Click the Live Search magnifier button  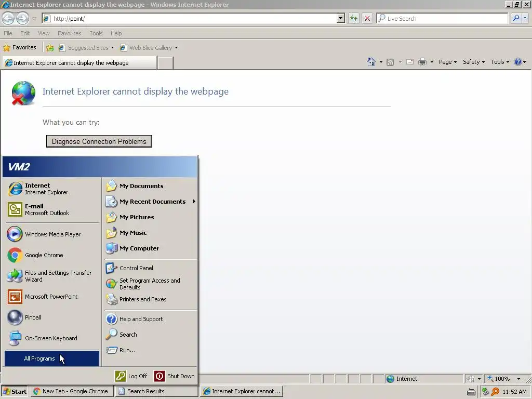pyautogui.click(x=516, y=18)
